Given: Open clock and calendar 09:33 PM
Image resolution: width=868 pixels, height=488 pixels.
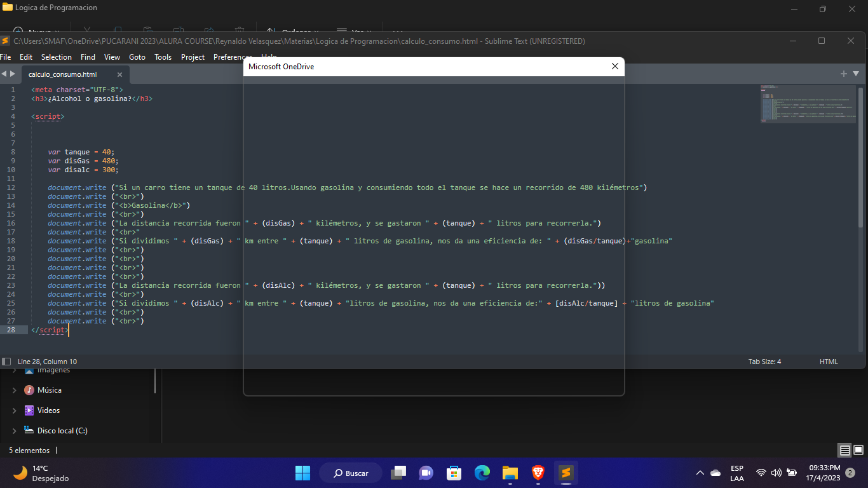Looking at the screenshot, I should click(824, 473).
